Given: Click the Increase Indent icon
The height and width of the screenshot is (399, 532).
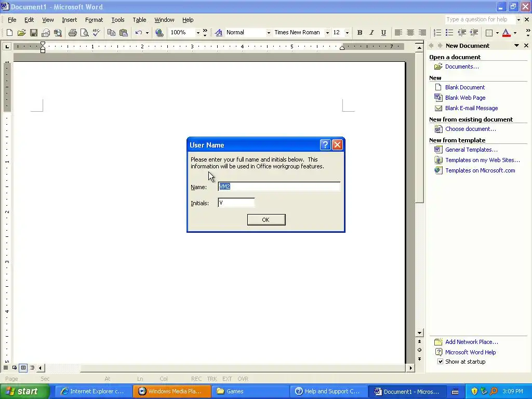Looking at the screenshot, I should [474, 33].
